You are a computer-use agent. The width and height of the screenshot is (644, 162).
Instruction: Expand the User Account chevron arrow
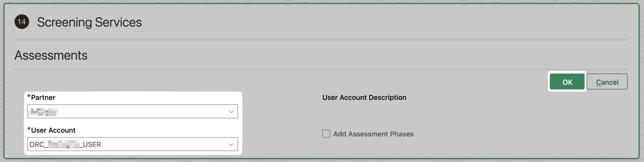point(231,145)
